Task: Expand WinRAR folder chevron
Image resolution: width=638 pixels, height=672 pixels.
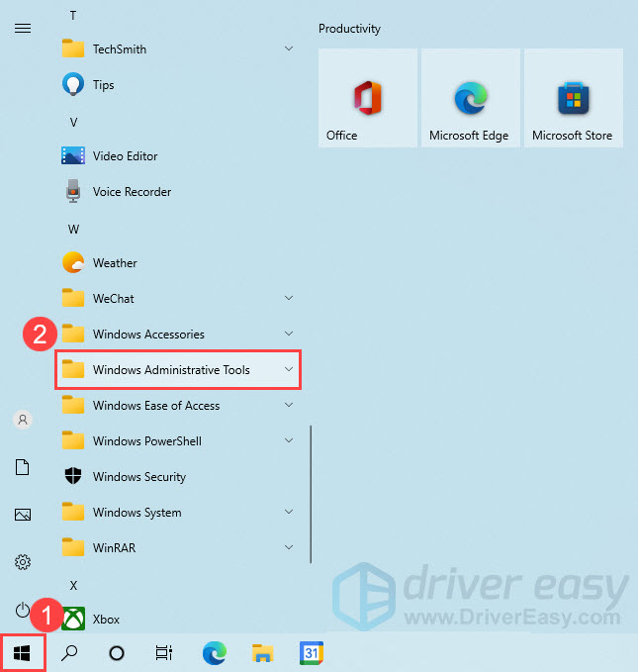Action: pyautogui.click(x=289, y=547)
